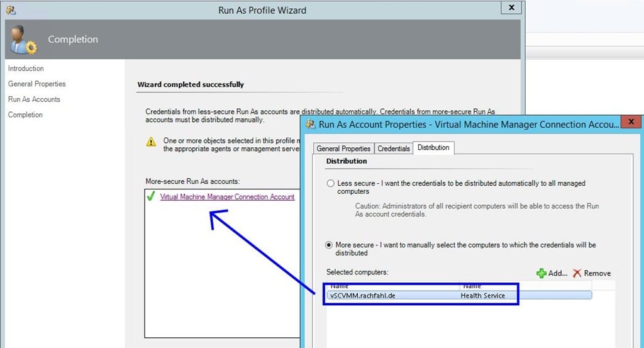Click the Run As Profile Wizard title icon
Image resolution: width=644 pixels, height=348 pixels.
coord(11,10)
